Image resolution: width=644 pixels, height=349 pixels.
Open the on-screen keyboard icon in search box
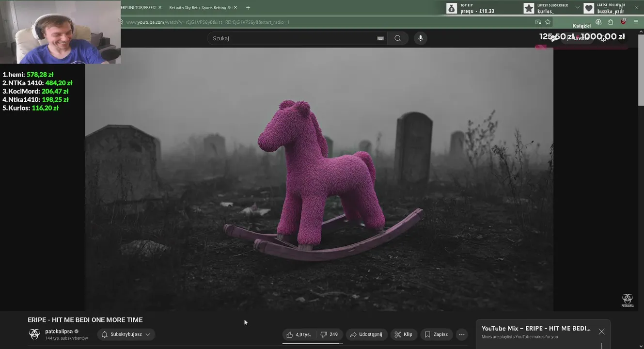tap(380, 38)
